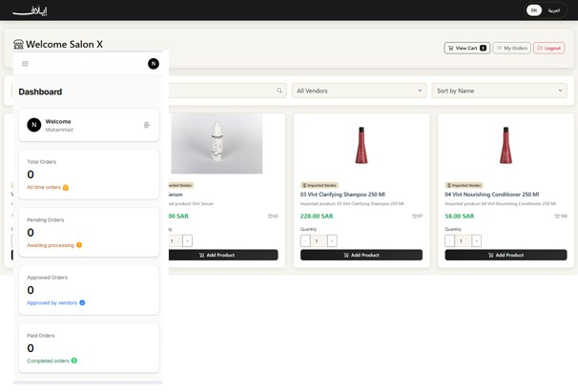
Task: Click stock icon on Serum card
Action: [270, 217]
